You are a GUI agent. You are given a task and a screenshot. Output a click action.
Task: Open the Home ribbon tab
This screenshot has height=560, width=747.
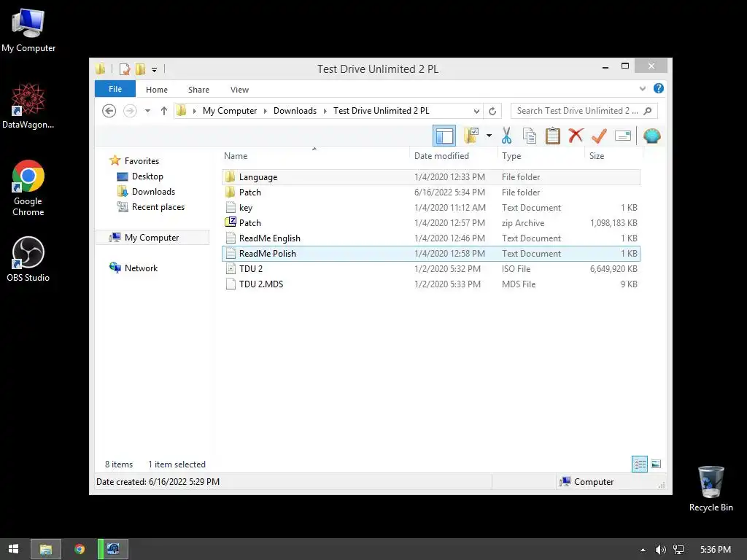pyautogui.click(x=157, y=90)
